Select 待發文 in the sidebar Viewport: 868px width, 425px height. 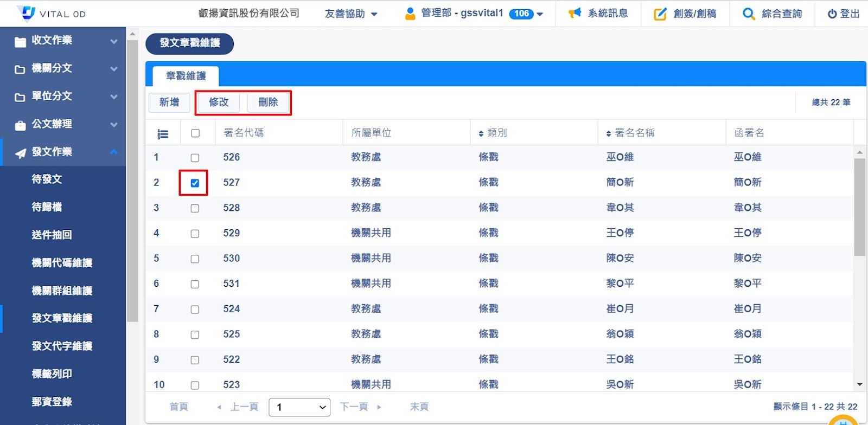coord(47,179)
